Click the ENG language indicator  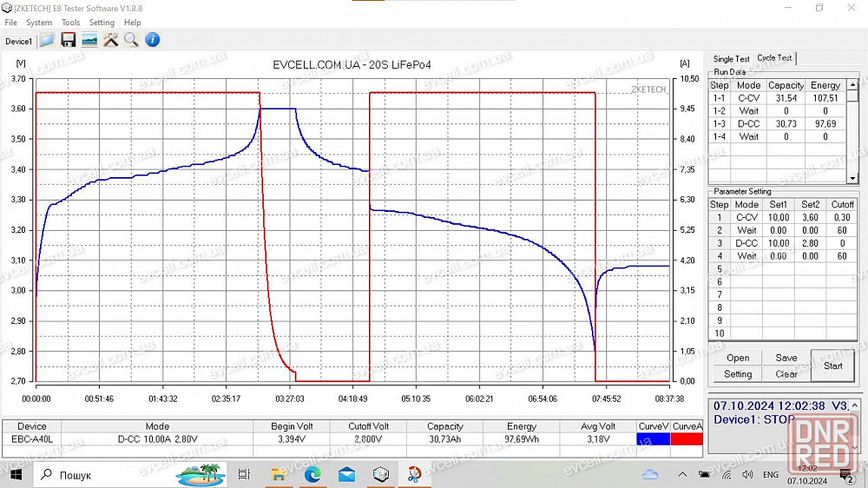[771, 475]
